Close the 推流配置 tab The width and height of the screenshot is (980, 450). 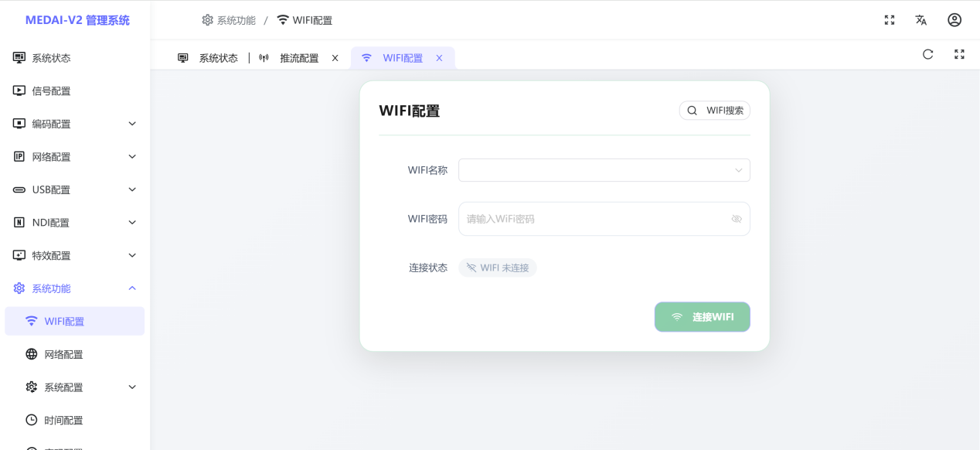335,58
